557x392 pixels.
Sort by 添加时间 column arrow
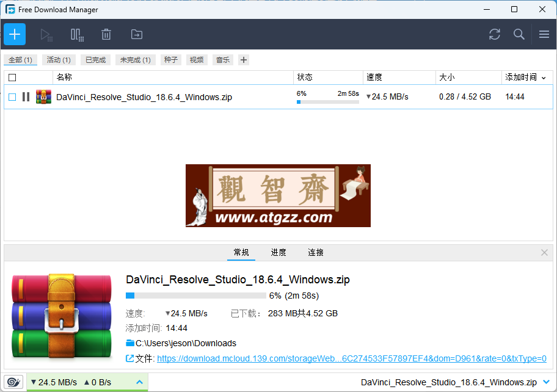click(x=544, y=78)
